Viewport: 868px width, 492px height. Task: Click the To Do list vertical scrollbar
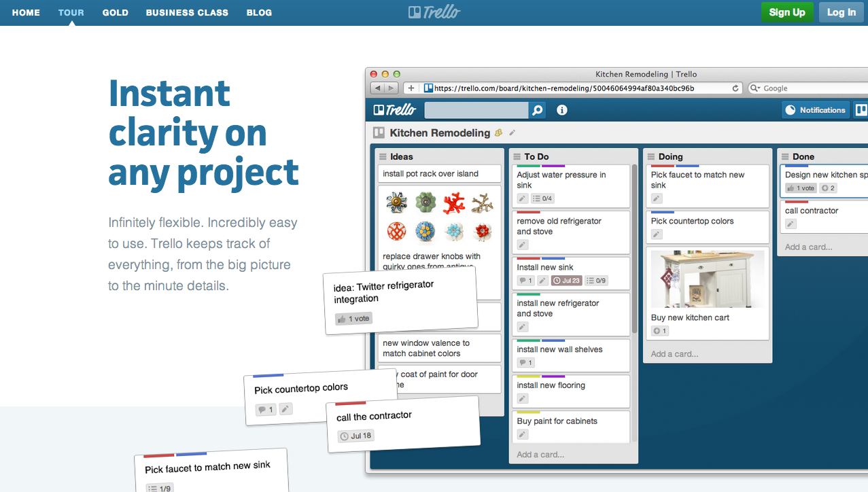tap(635, 248)
